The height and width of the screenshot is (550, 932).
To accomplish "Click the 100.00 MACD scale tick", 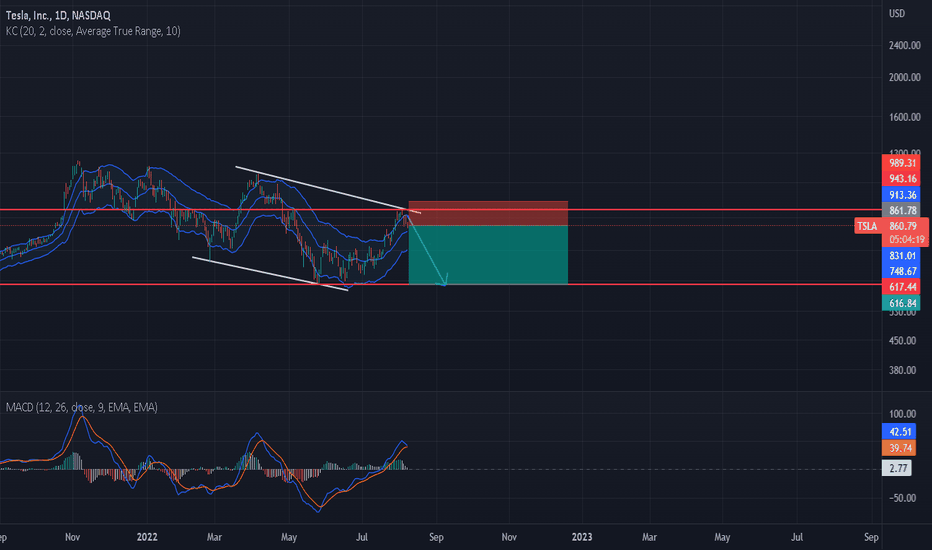I will tap(902, 414).
